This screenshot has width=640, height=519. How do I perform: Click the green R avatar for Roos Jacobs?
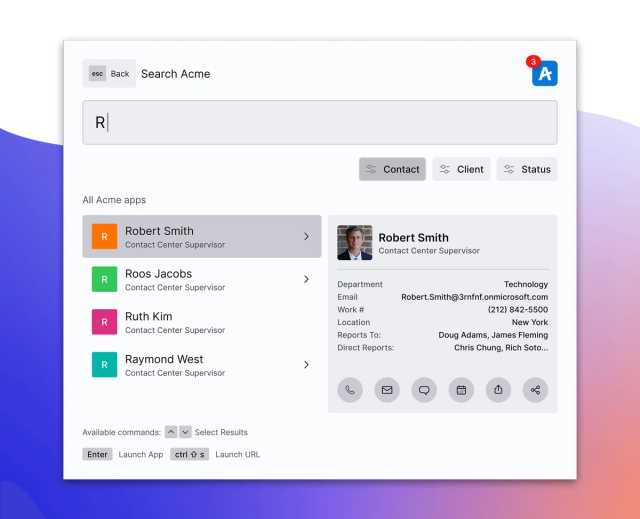click(x=104, y=279)
